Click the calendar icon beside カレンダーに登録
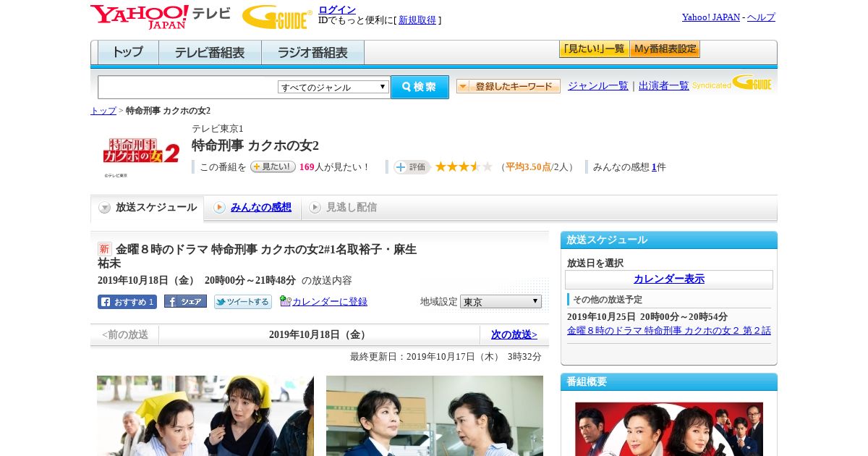868x456 pixels. (x=285, y=301)
